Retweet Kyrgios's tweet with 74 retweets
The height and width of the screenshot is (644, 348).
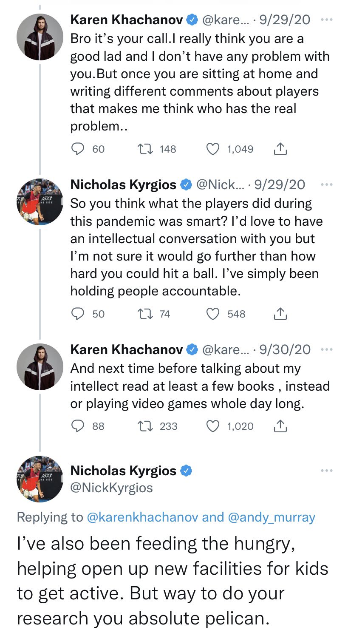pos(144,314)
